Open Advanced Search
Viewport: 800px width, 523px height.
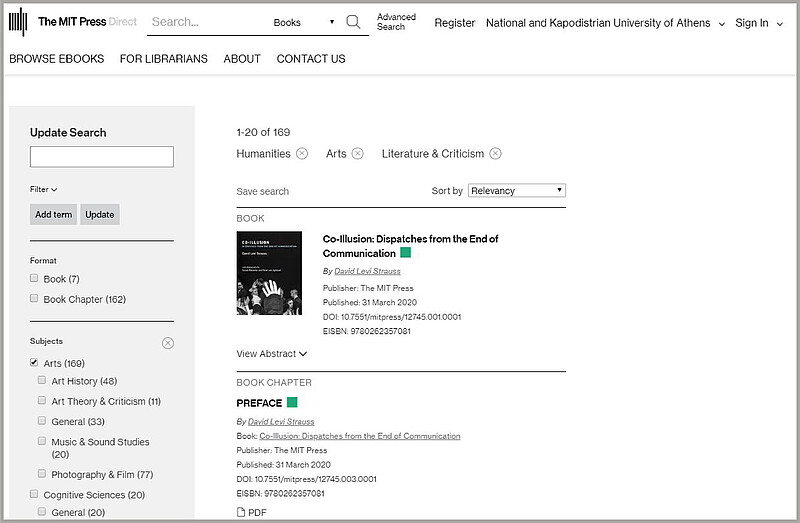coord(396,22)
